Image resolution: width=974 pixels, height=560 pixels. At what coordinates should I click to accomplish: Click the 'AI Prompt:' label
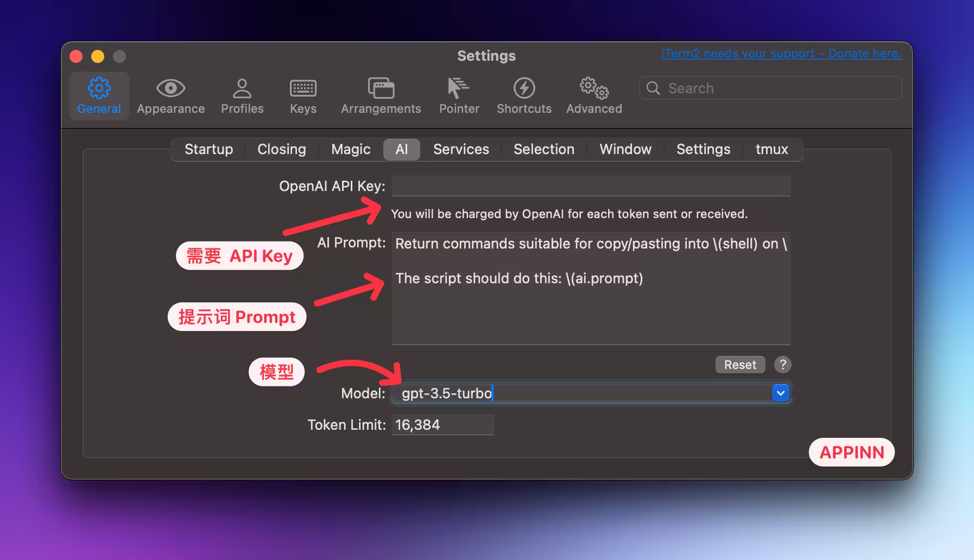click(x=351, y=243)
